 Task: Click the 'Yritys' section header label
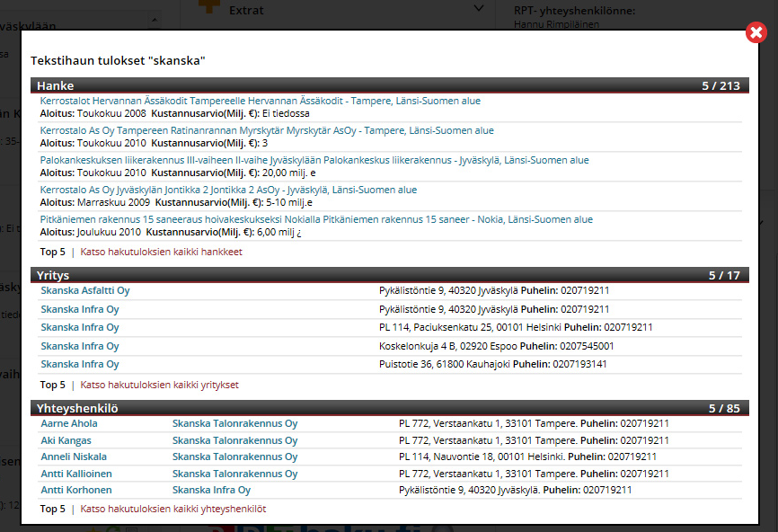point(53,275)
